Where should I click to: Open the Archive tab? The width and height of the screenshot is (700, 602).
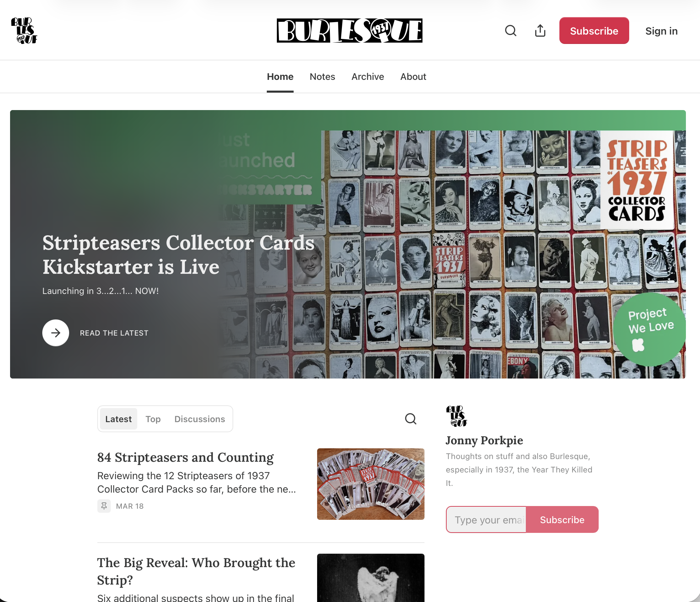pyautogui.click(x=367, y=77)
